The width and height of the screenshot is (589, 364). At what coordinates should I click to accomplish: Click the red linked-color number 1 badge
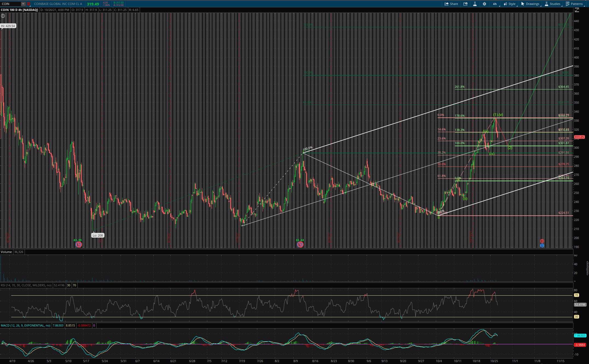[x=28, y=4]
